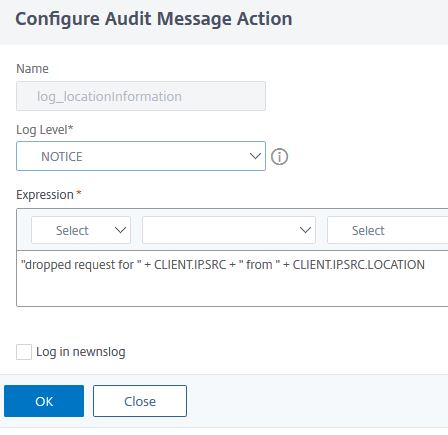
Task: Place cursor on CLIENT.IP.SRC.LOCATION text
Action: (x=359, y=265)
